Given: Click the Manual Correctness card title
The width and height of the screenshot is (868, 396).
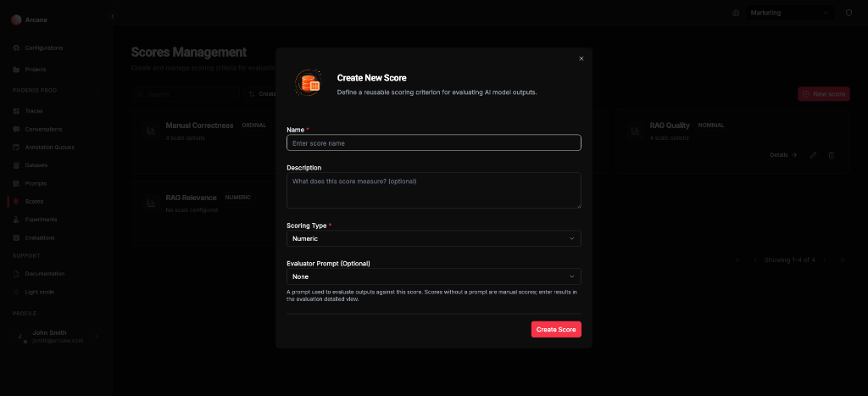Looking at the screenshot, I should 199,125.
